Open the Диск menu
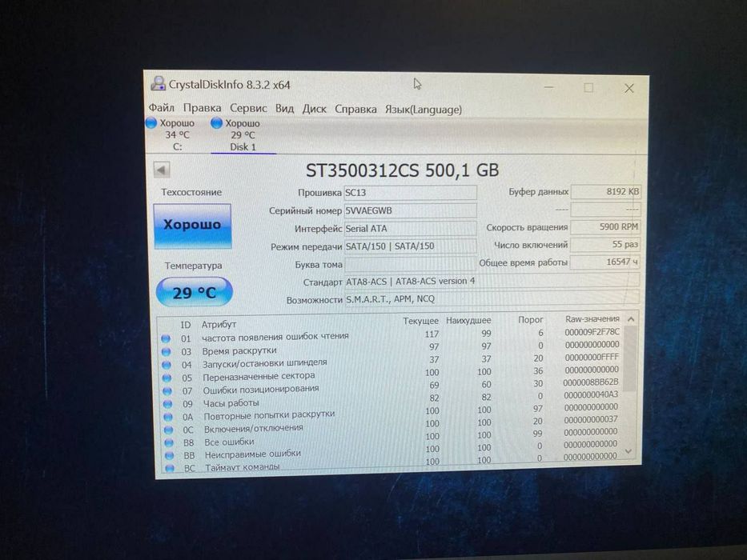This screenshot has width=747, height=560. tap(315, 109)
